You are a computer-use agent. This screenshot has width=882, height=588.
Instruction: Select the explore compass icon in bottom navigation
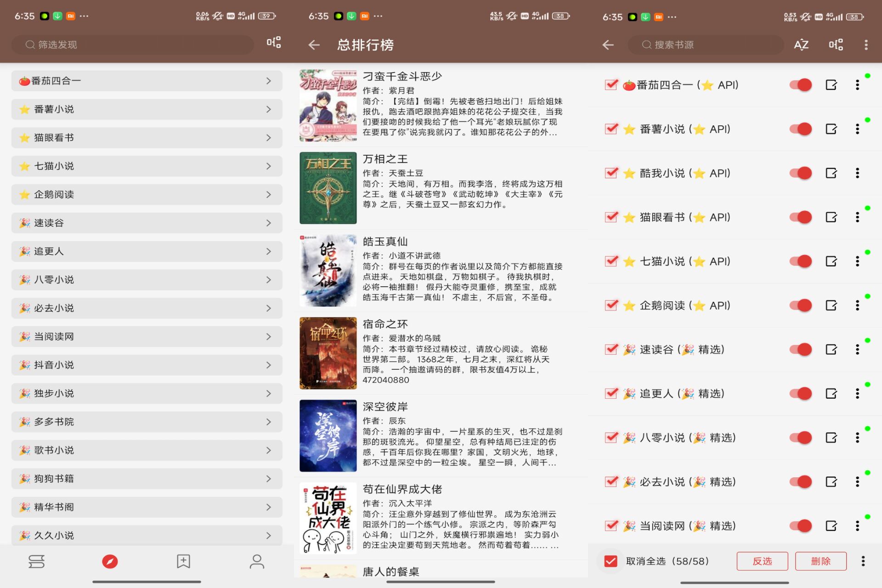coord(110,561)
